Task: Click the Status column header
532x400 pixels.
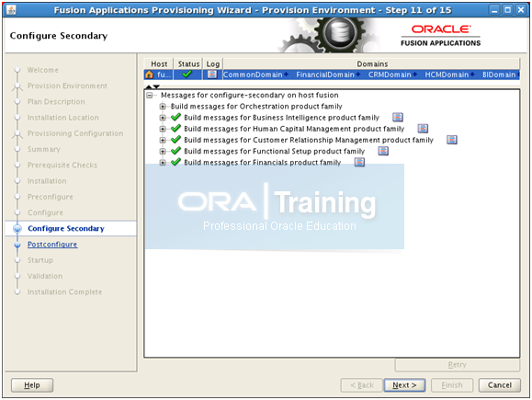Action: click(188, 63)
